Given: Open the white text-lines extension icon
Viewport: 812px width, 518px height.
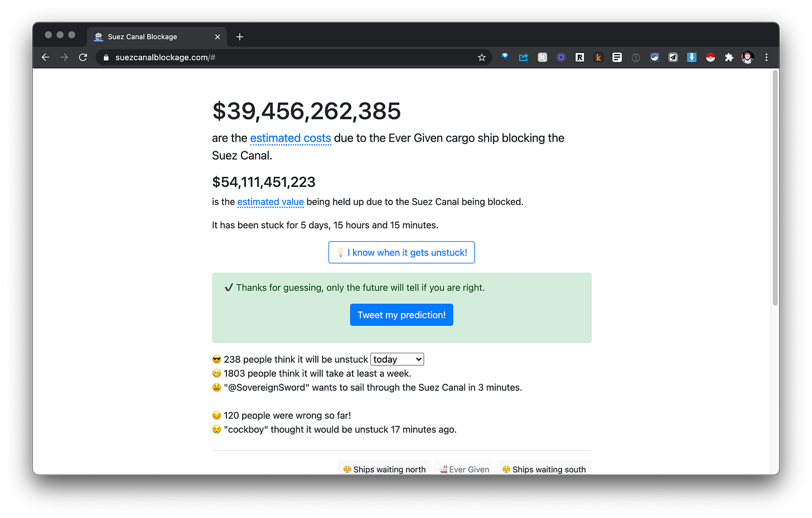Looking at the screenshot, I should point(617,57).
